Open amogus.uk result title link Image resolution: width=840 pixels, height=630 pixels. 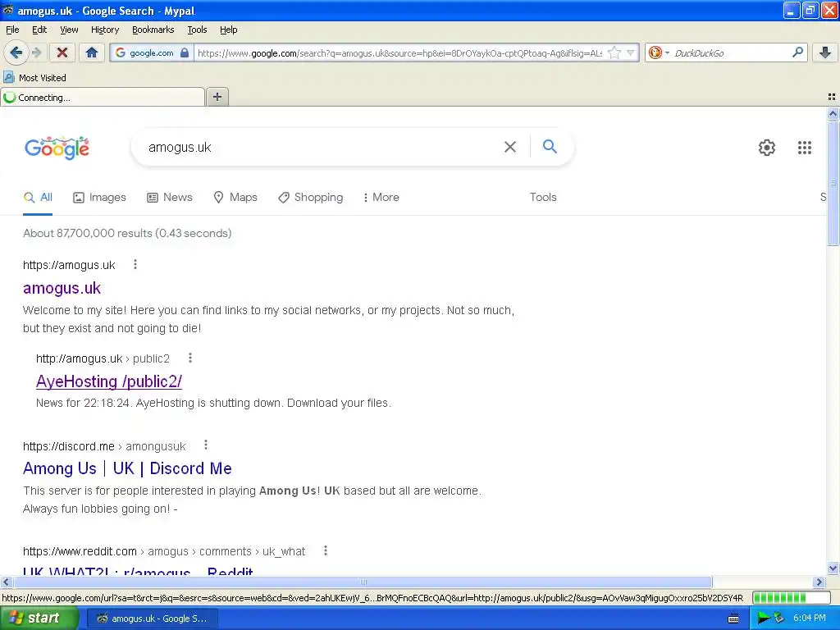tap(62, 288)
